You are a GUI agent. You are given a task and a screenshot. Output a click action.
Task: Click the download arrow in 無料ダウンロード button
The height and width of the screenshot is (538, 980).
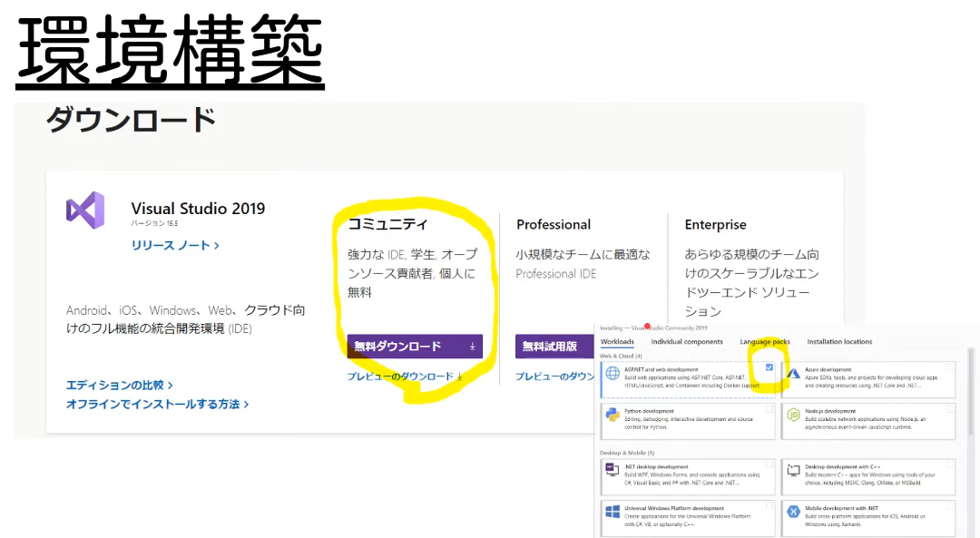pyautogui.click(x=472, y=347)
